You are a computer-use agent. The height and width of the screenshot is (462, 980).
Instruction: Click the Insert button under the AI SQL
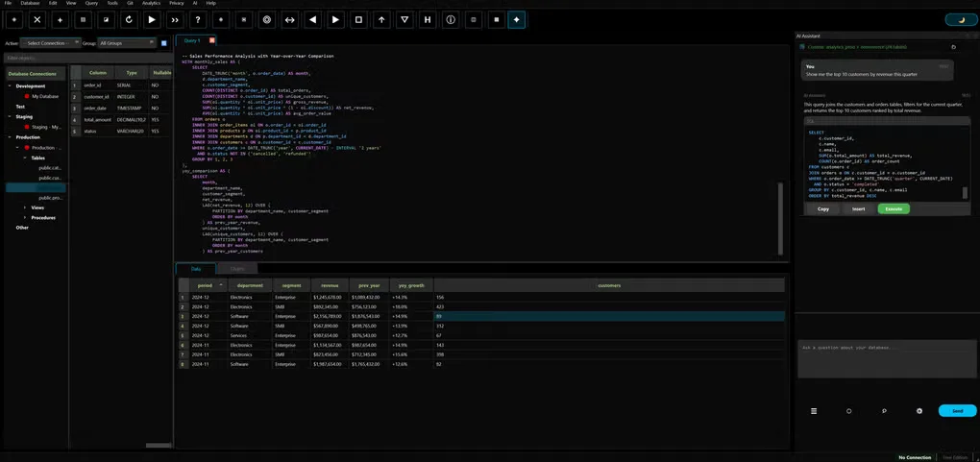pos(859,208)
